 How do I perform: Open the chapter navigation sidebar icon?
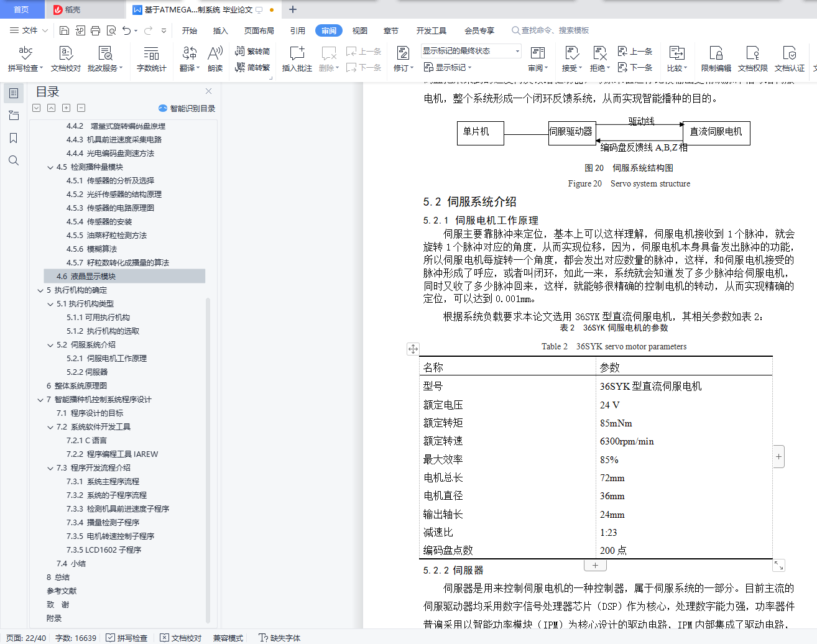coord(14,116)
